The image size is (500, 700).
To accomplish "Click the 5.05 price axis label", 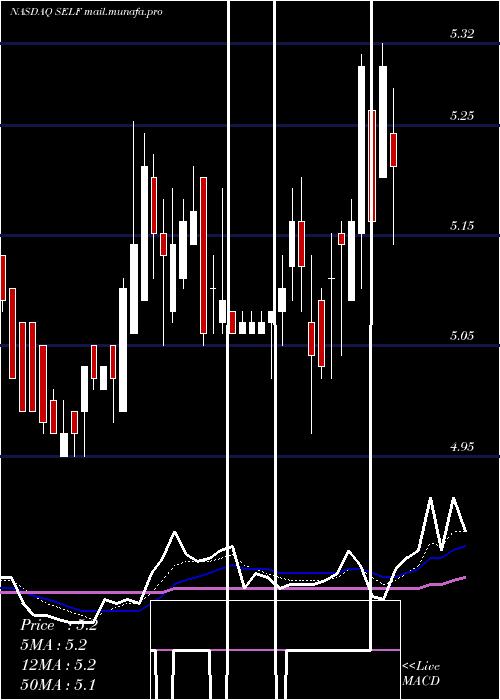I will [462, 336].
